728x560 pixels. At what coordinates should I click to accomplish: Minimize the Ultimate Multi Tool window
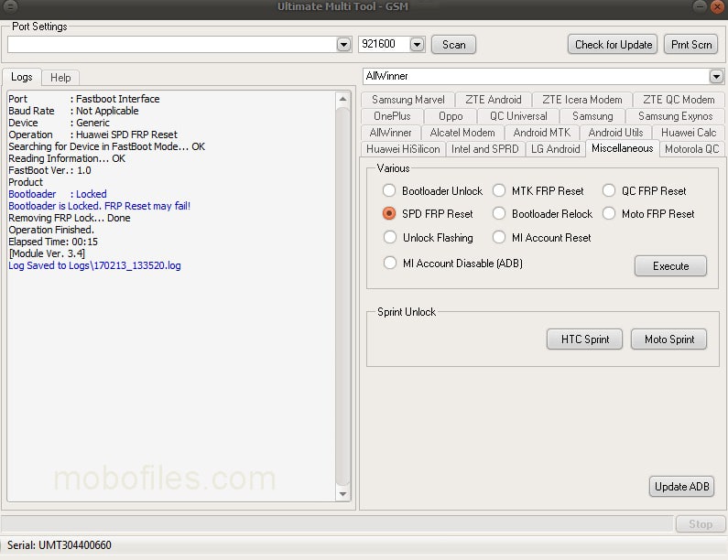pyautogui.click(x=700, y=6)
